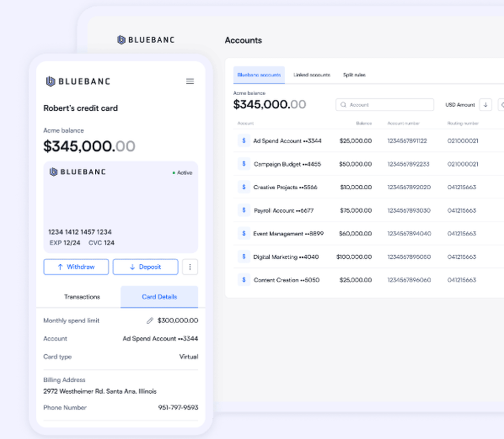Select the Campaign Budget ••4455 row name
Screen dimensions: 504x439
click(287, 164)
